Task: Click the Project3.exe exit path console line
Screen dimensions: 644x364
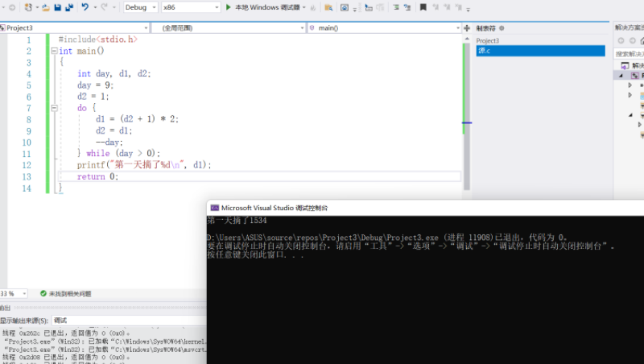Action: coord(387,238)
